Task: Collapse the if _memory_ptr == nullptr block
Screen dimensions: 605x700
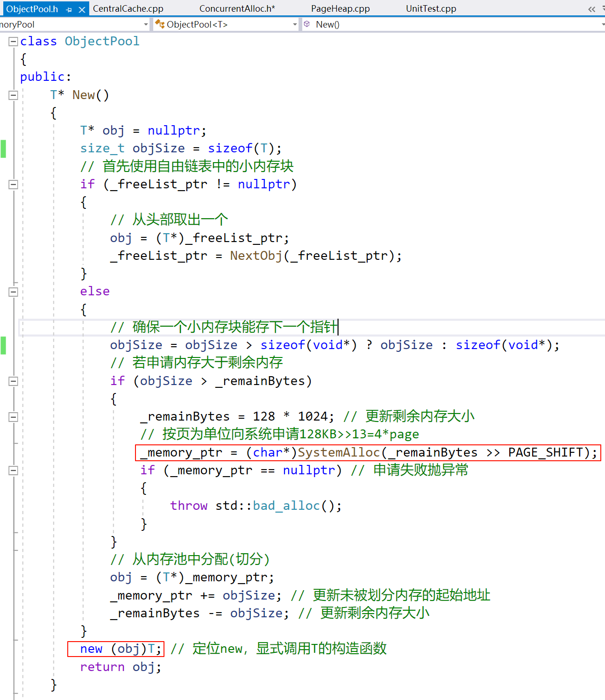Action: (13, 471)
